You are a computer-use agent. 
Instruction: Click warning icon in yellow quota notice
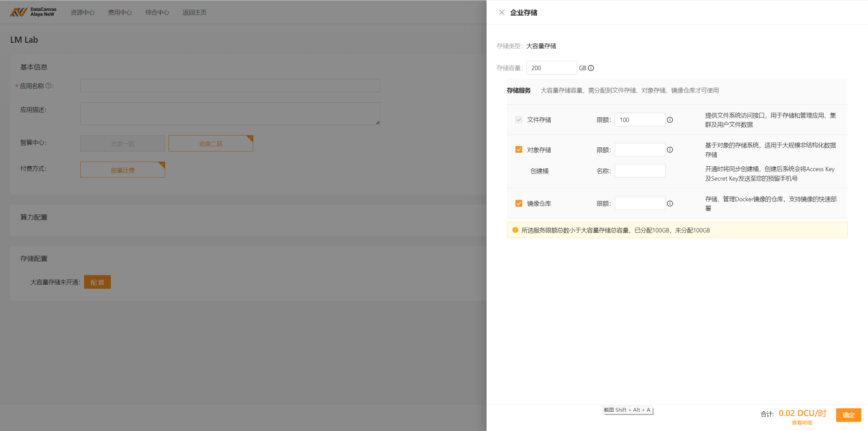515,230
